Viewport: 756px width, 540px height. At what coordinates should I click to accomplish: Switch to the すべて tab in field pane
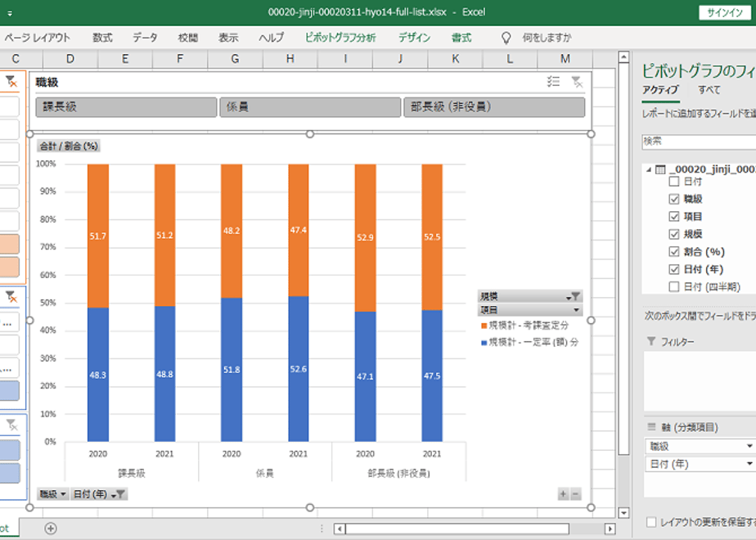tap(709, 90)
